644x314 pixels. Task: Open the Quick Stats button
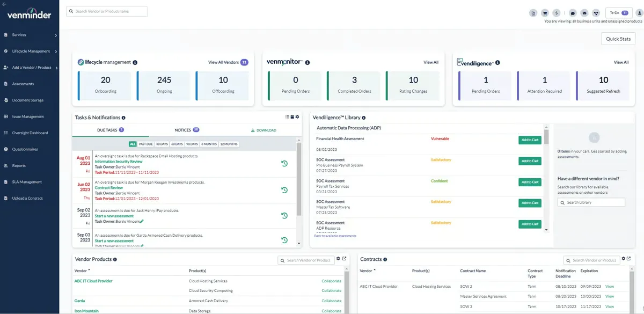click(618, 39)
